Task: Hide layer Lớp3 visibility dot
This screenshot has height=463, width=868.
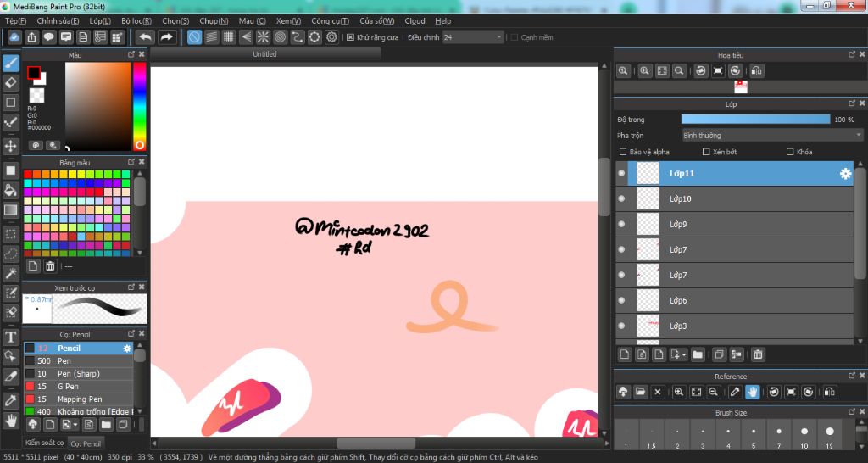Action: point(621,326)
